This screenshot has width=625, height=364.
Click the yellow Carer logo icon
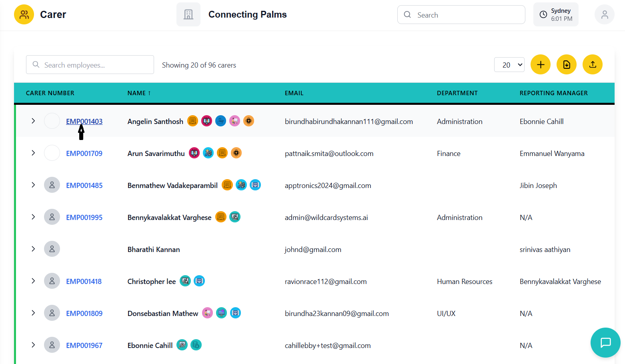pyautogui.click(x=24, y=15)
